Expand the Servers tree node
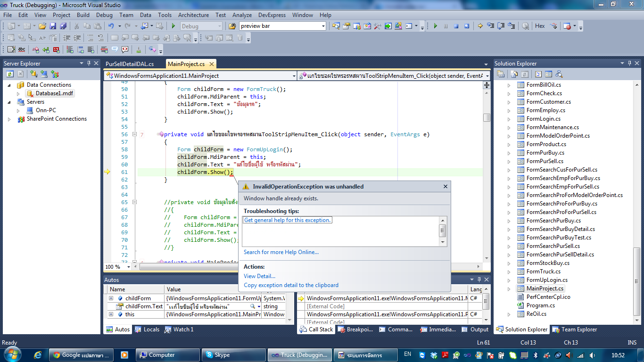This screenshot has width=644, height=362. pyautogui.click(x=9, y=102)
